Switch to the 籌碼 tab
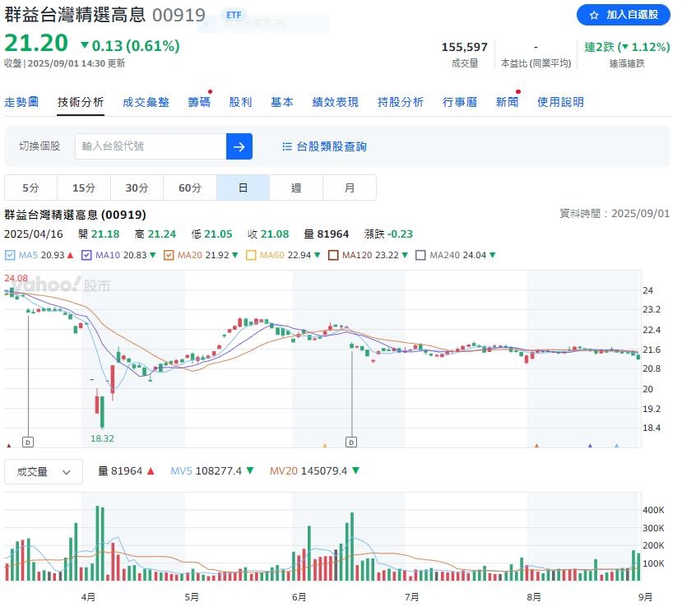 point(199,101)
